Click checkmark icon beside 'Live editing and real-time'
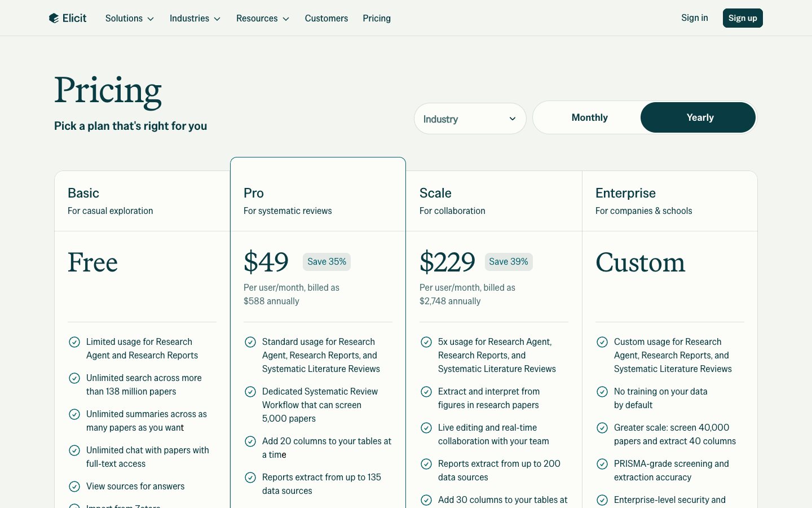812x508 pixels. tap(426, 428)
